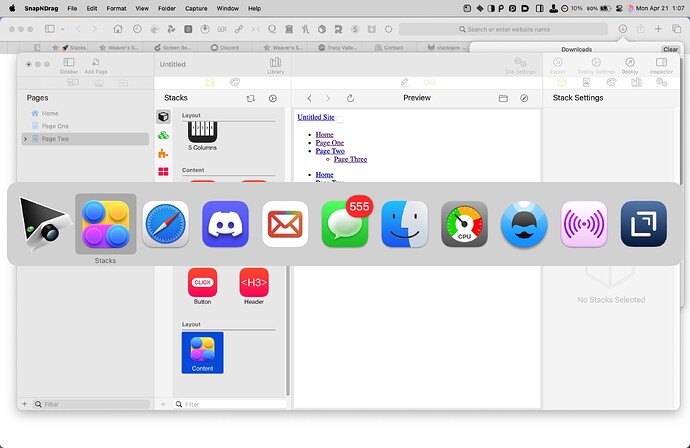Open new Safari tab plus button
The image size is (690, 448).
tap(658, 29)
